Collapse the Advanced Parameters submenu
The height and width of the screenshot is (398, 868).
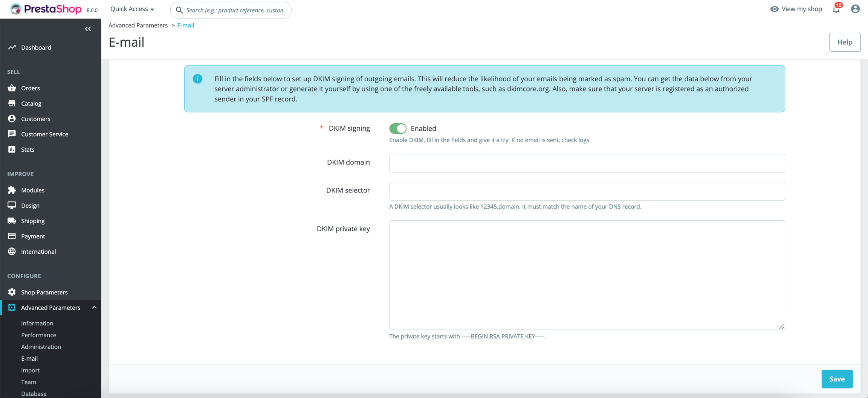94,308
